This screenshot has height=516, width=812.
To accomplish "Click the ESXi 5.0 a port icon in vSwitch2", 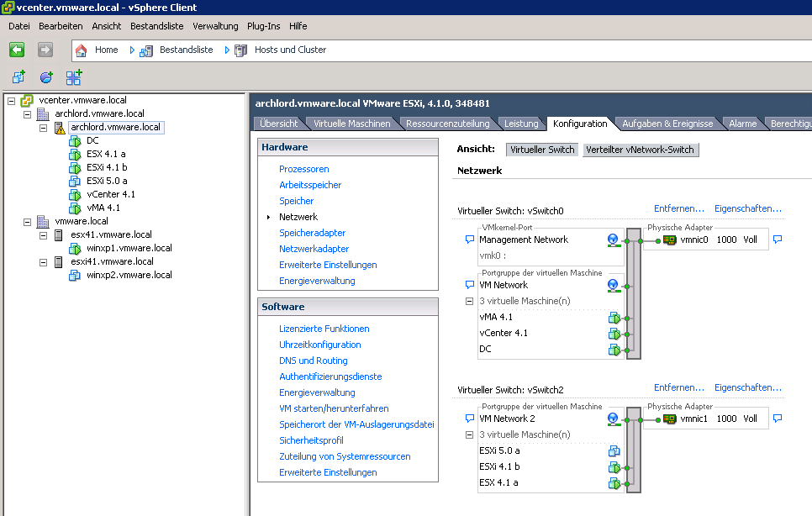I will tap(614, 451).
